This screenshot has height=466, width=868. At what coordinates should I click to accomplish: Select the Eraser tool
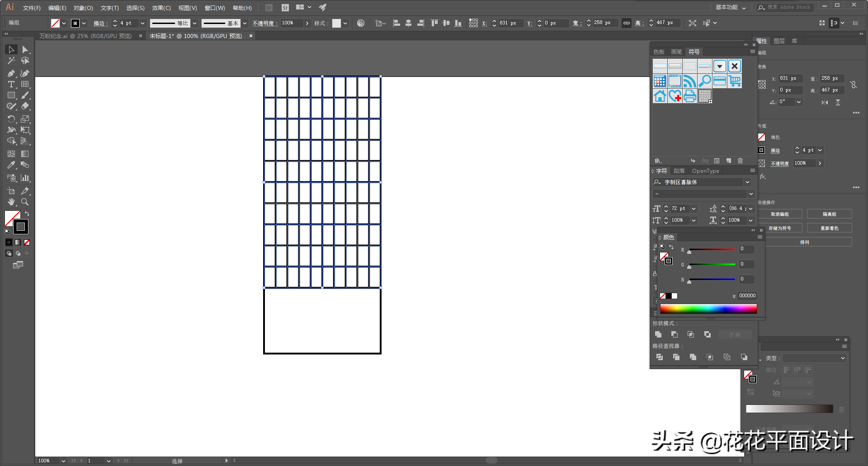click(x=25, y=106)
